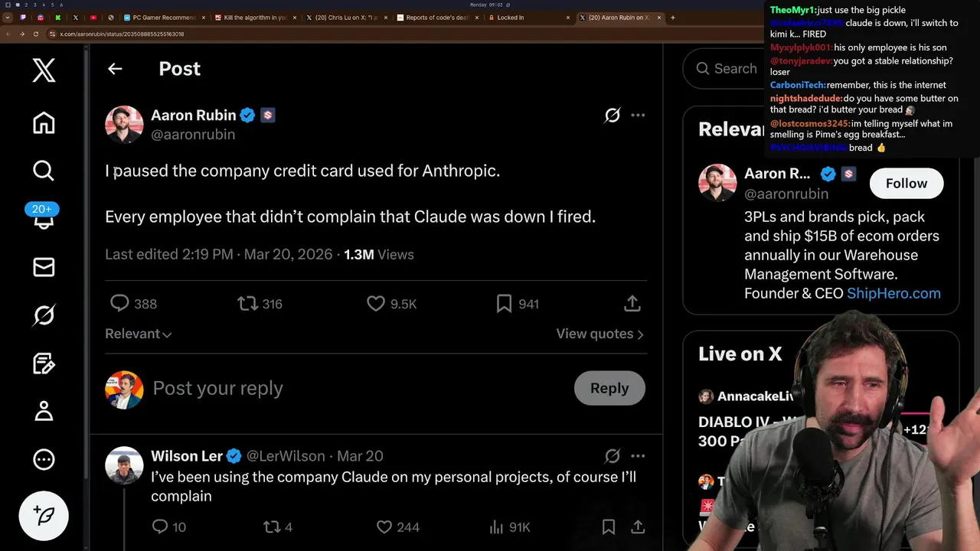Image resolution: width=980 pixels, height=551 pixels.
Task: Switch to Chris Lu on X tab
Action: [x=346, y=18]
